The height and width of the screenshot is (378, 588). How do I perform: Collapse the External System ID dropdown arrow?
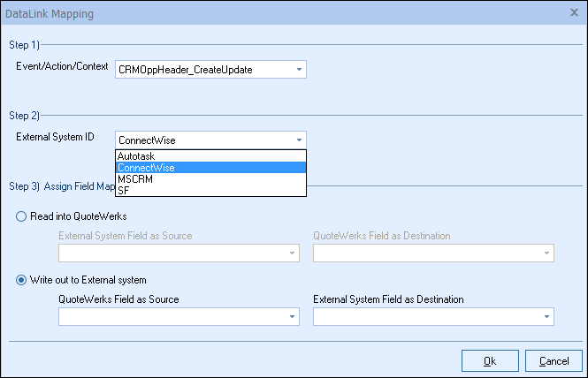299,140
